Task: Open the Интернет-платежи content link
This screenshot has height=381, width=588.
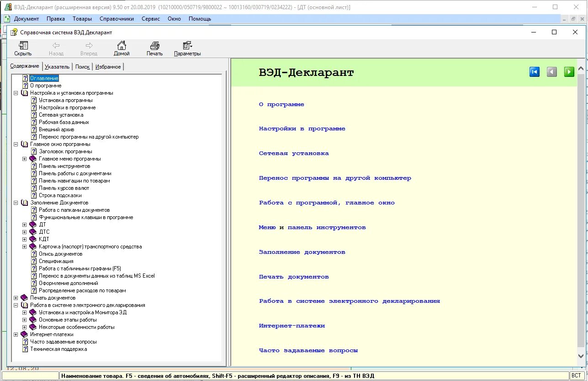Action: pyautogui.click(x=292, y=326)
